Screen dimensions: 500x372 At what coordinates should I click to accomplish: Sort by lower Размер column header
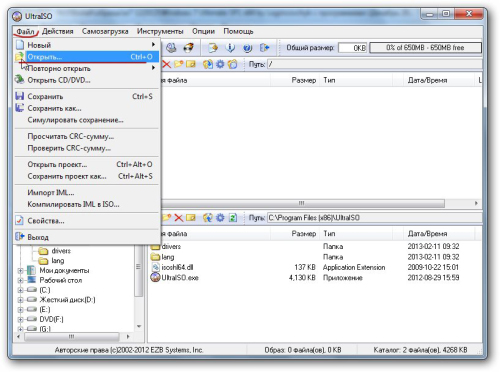tap(294, 234)
